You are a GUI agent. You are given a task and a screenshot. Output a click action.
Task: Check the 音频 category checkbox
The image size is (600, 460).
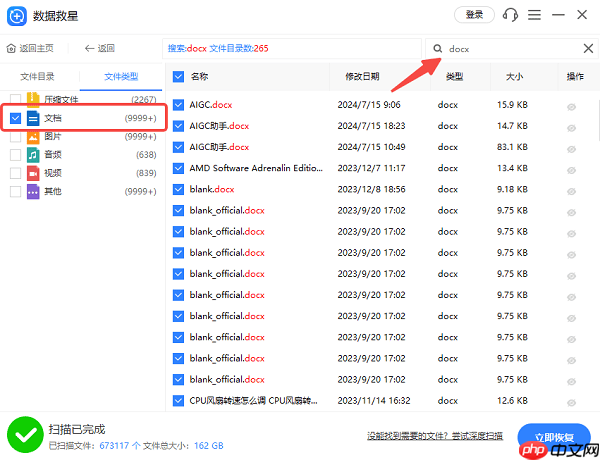click(x=15, y=155)
